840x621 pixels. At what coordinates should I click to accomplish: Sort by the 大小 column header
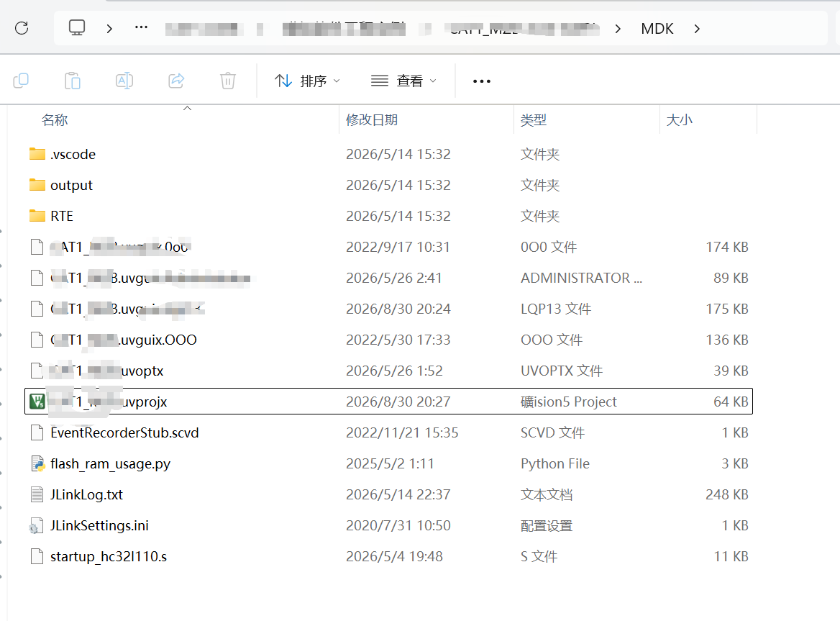pos(680,120)
